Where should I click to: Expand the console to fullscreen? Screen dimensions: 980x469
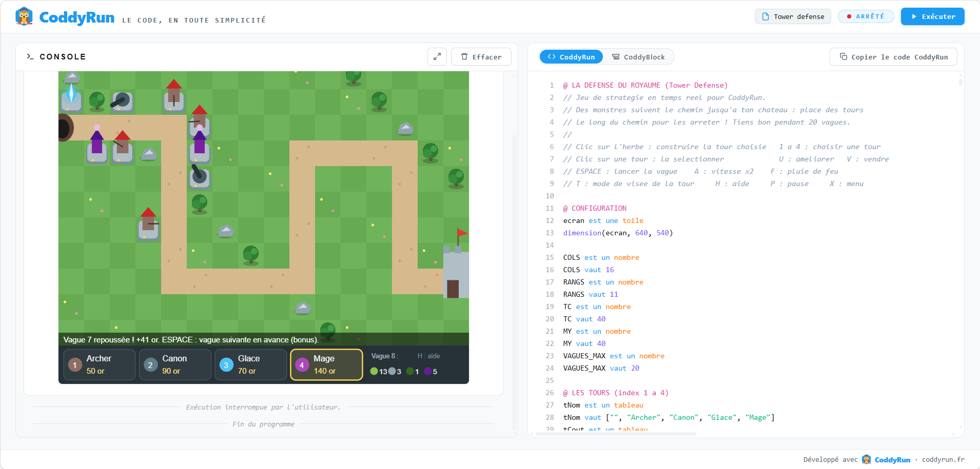[437, 57]
